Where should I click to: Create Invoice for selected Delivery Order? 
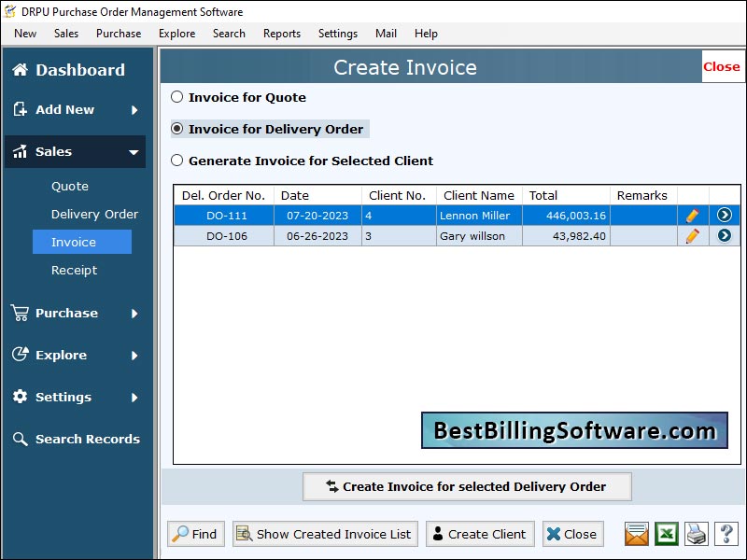tap(467, 486)
